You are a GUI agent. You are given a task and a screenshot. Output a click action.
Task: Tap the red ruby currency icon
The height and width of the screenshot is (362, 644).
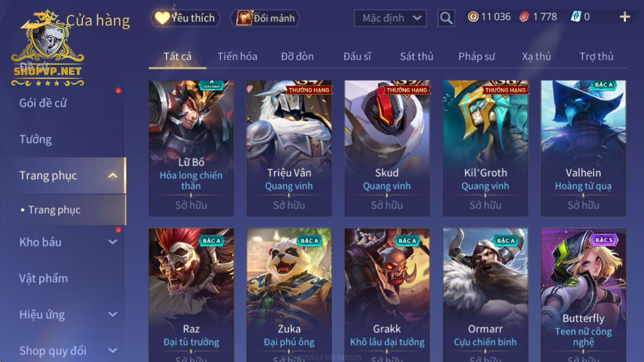(x=524, y=17)
